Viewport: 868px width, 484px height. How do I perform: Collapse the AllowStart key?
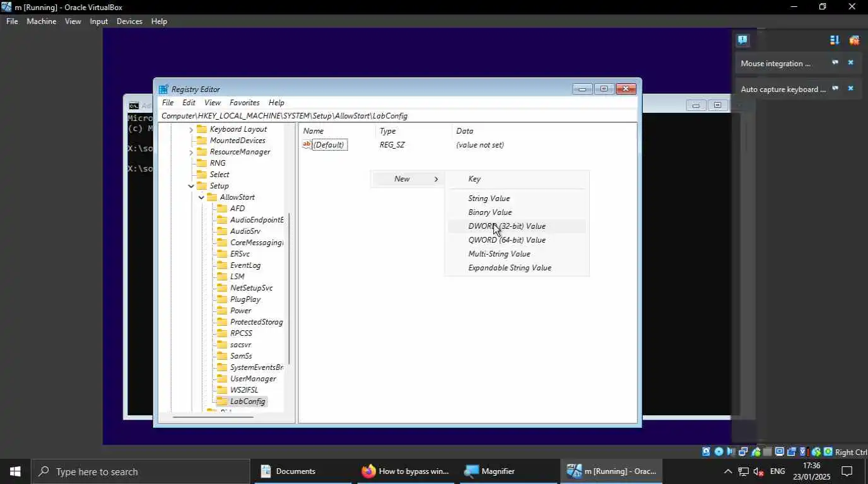(201, 197)
